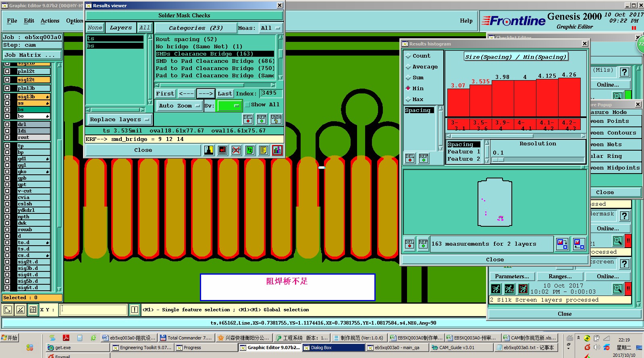Click the angle-measure icon beside XY
This screenshot has width=644, height=358.
pos(21,310)
